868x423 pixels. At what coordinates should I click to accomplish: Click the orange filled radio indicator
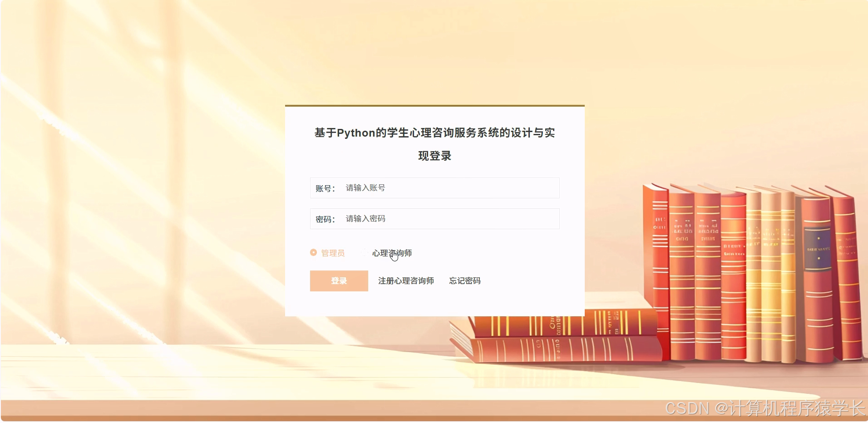(x=313, y=253)
